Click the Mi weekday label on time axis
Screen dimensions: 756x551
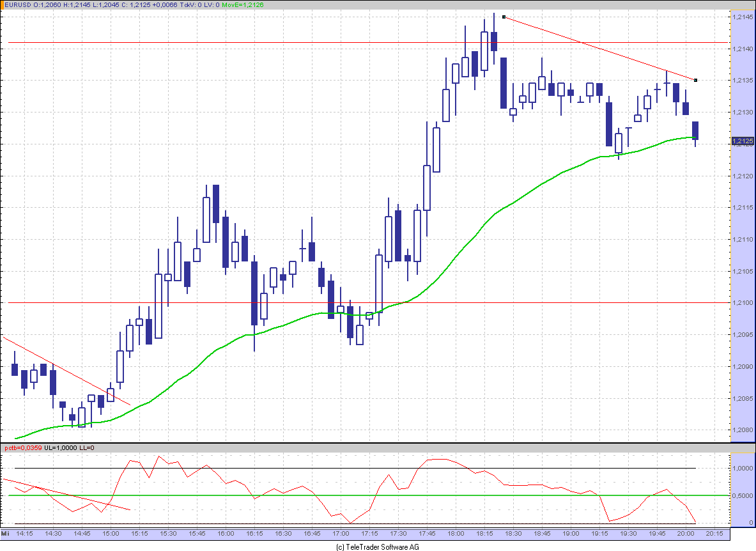click(x=5, y=534)
